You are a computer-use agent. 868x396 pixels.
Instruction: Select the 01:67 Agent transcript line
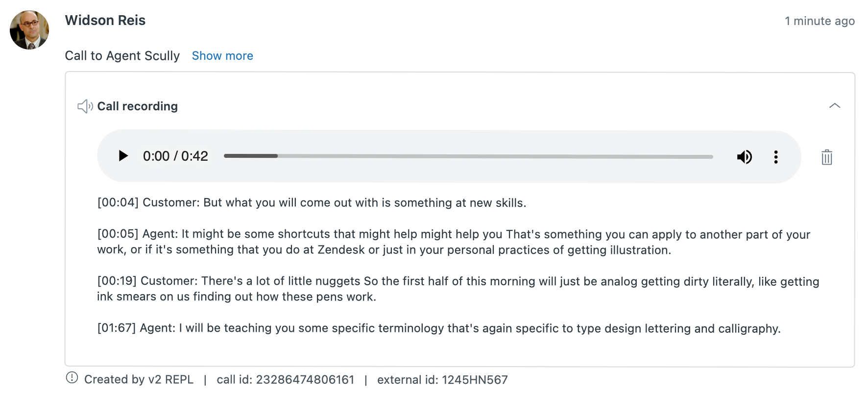(439, 328)
